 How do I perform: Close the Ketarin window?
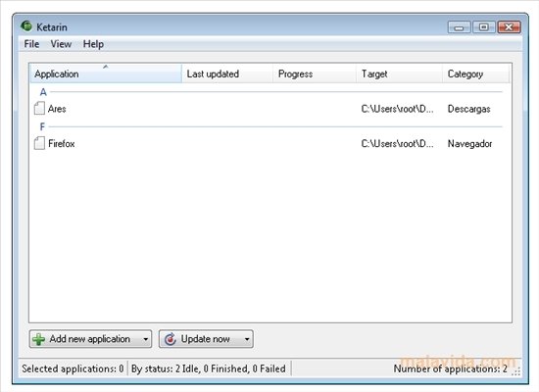coord(509,27)
